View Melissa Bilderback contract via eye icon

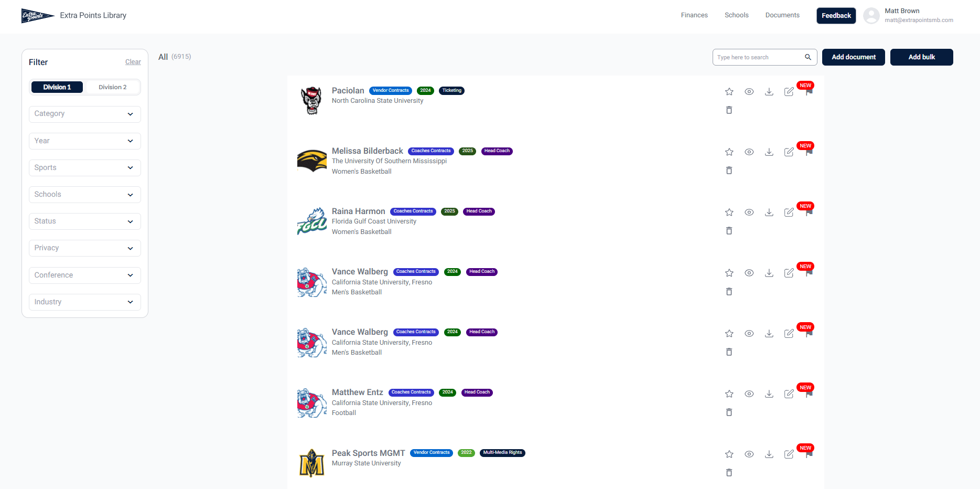tap(749, 152)
